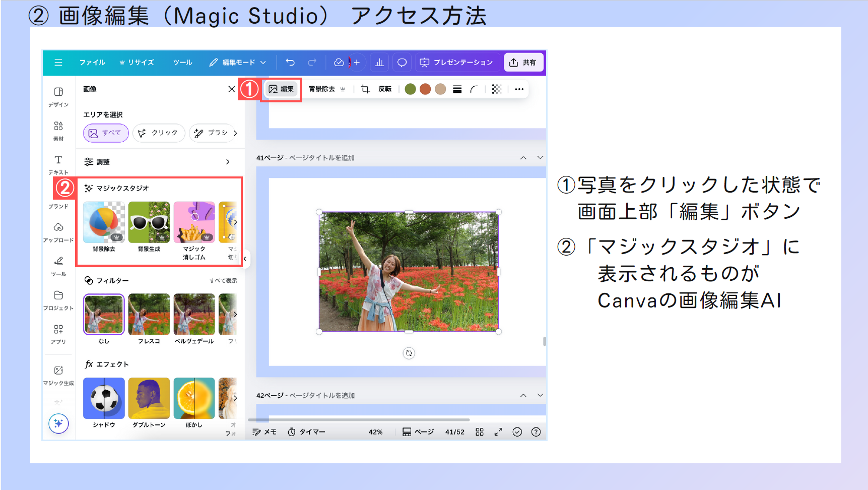Select the ブラシ area selection option
The image size is (868, 490).
(x=212, y=133)
